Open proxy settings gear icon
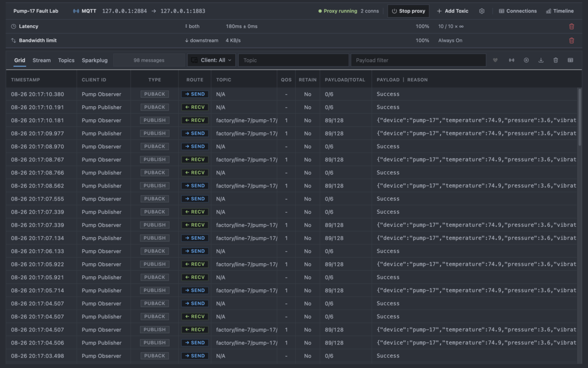This screenshot has height=368, width=588. pos(481,11)
